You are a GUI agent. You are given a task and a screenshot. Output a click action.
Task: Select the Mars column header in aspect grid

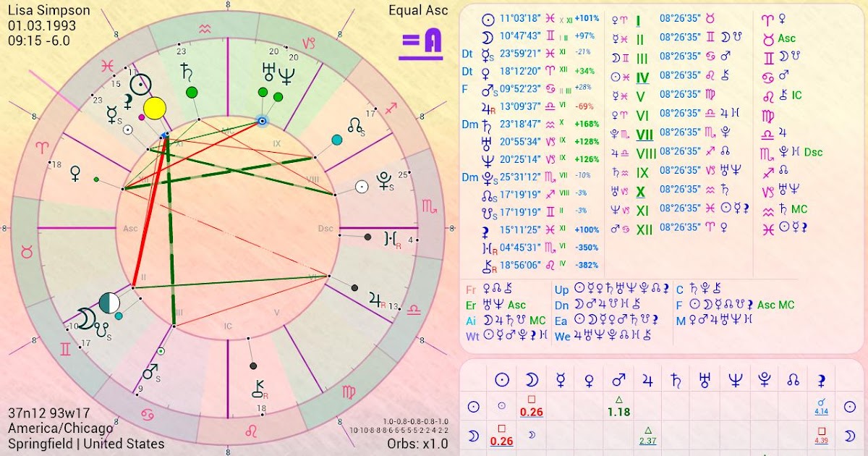pyautogui.click(x=618, y=380)
